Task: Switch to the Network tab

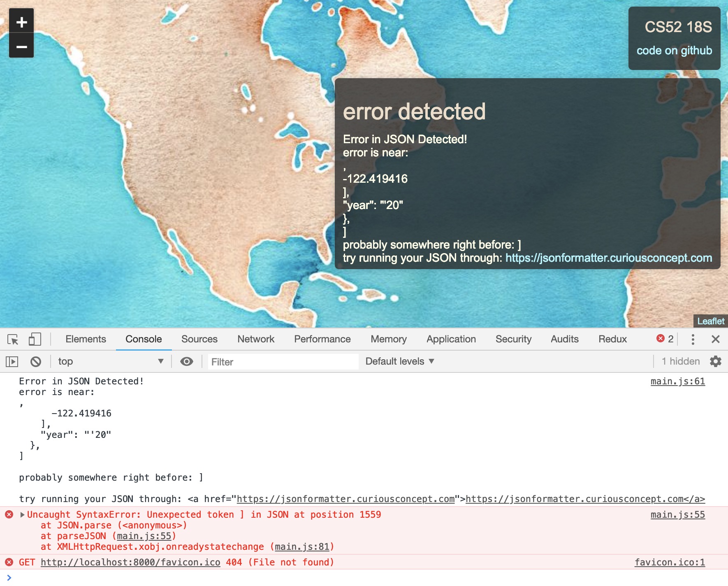Action: click(256, 339)
